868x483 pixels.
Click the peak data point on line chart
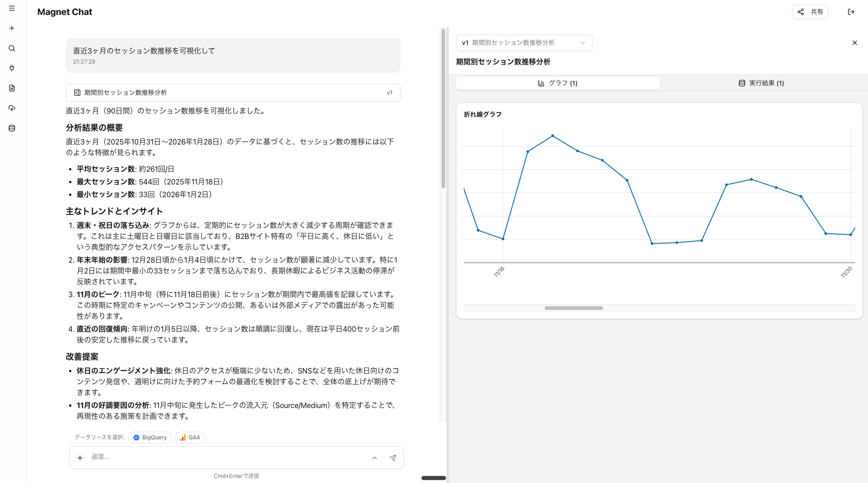553,136
